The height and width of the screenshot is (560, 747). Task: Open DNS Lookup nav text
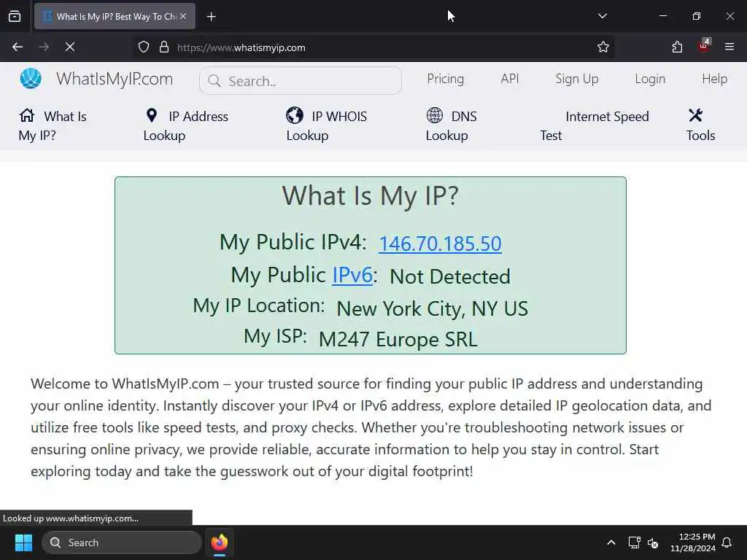click(451, 125)
